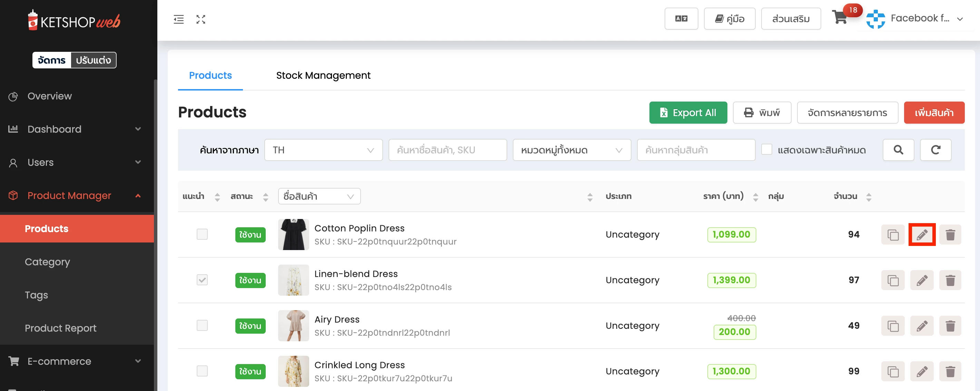Open the ส่วนเสริม add-ons button
Screen dimensions: 980x391
point(791,19)
